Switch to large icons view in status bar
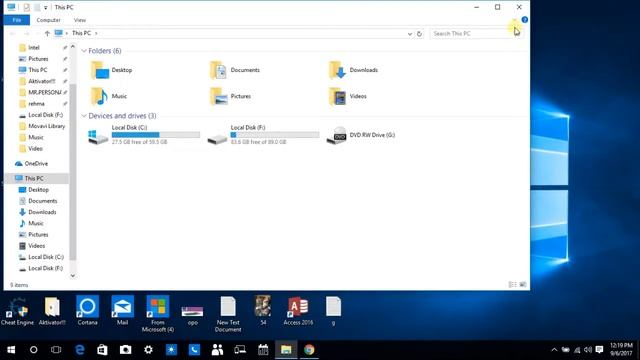This screenshot has height=360, width=640. [523, 284]
